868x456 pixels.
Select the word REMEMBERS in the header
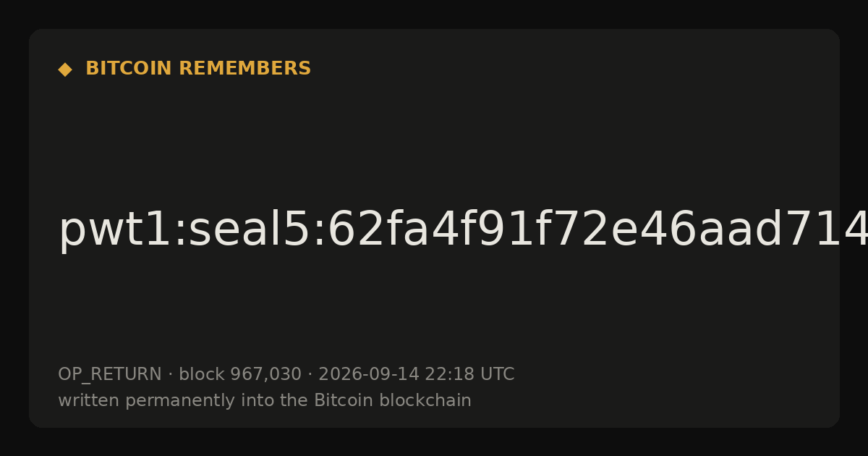coord(244,69)
